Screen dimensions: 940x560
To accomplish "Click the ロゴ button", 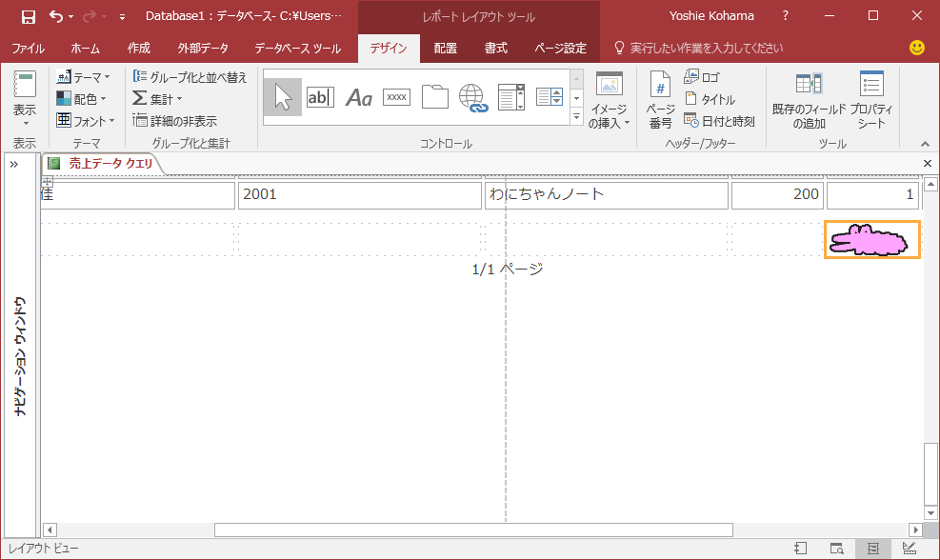I will (702, 77).
